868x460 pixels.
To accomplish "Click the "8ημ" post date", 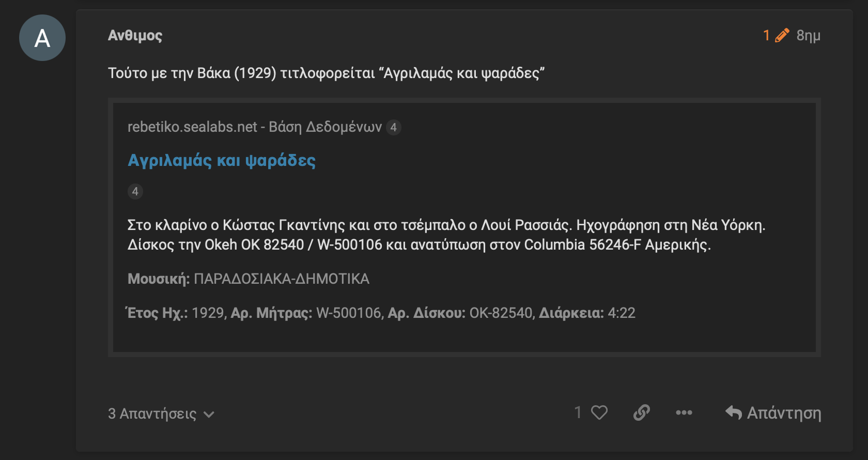I will point(808,35).
